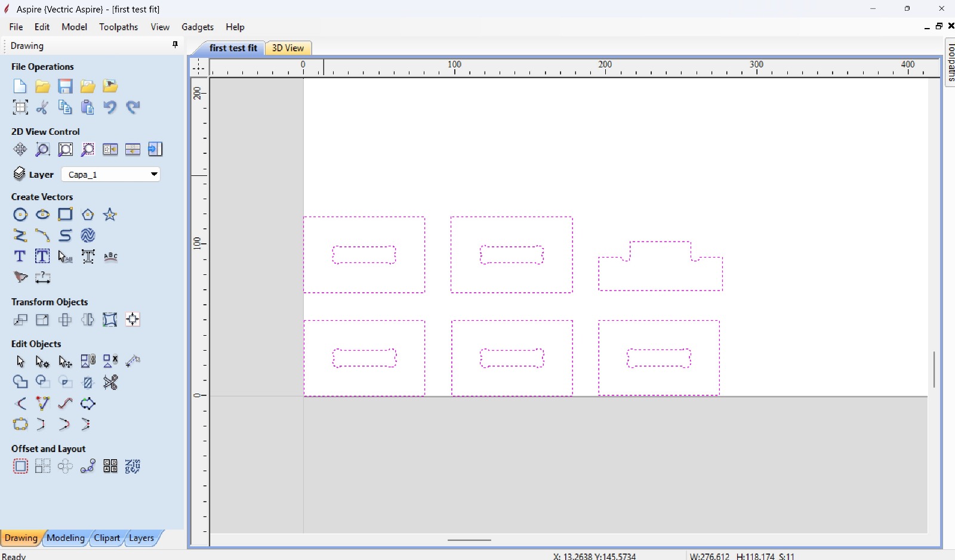
Task: Zoom to selected objects
Action: 88,149
